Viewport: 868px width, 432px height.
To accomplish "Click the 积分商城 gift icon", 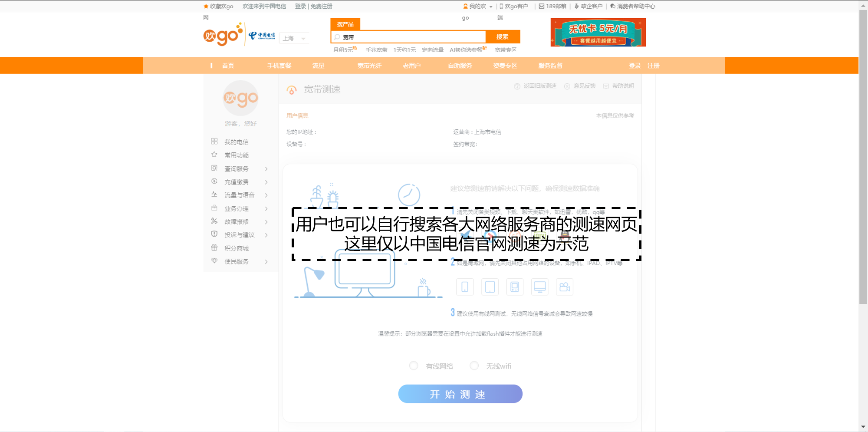I will 214,248.
